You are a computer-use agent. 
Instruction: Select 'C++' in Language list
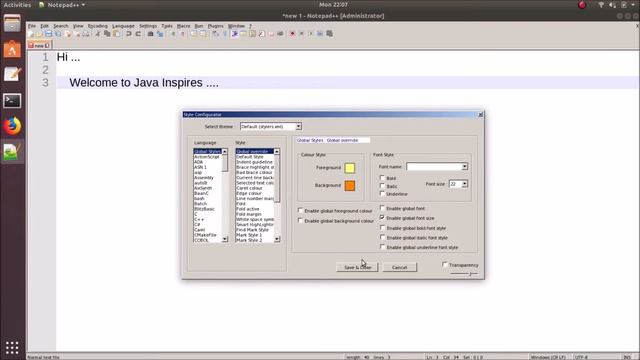(x=199, y=219)
